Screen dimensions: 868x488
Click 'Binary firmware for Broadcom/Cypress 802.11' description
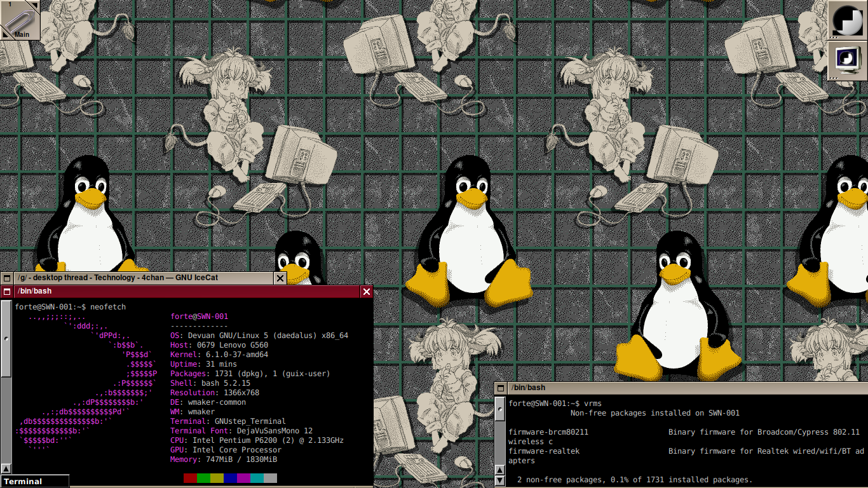[x=764, y=432]
